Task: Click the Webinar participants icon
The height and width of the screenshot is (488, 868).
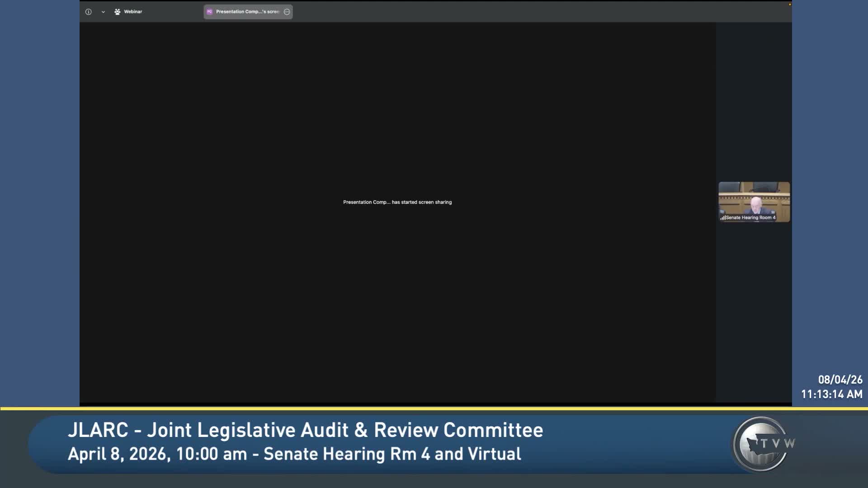Action: tap(118, 12)
